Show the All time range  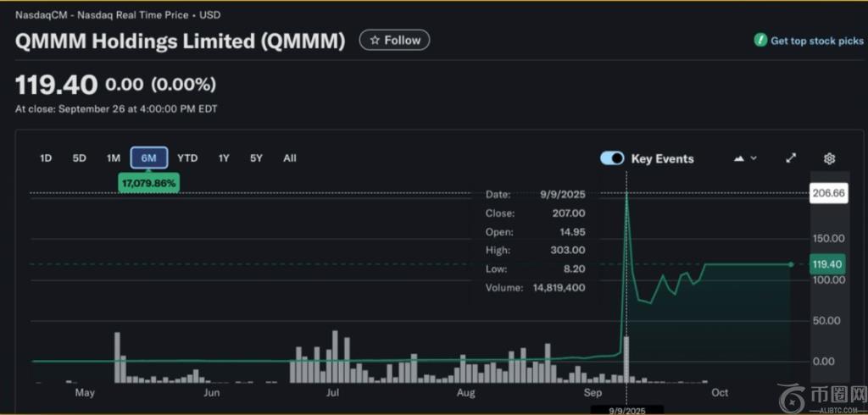[x=289, y=158]
